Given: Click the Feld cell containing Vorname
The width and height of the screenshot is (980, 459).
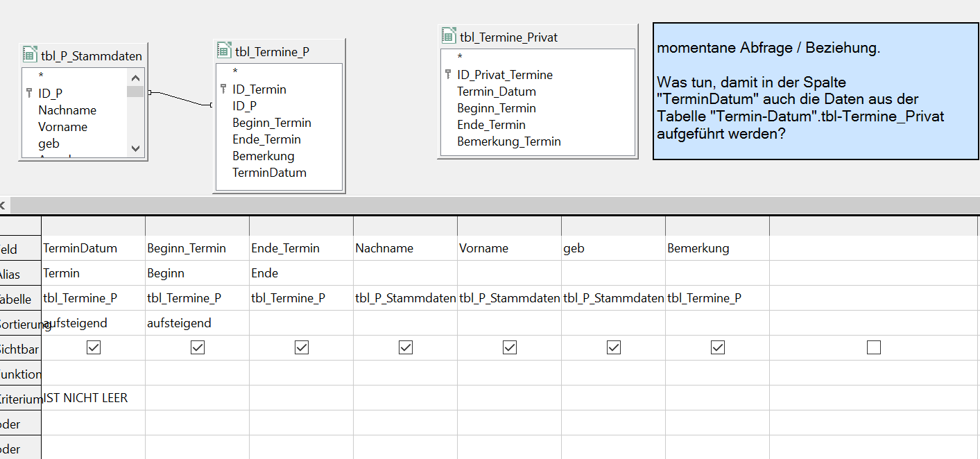Looking at the screenshot, I should pos(510,248).
